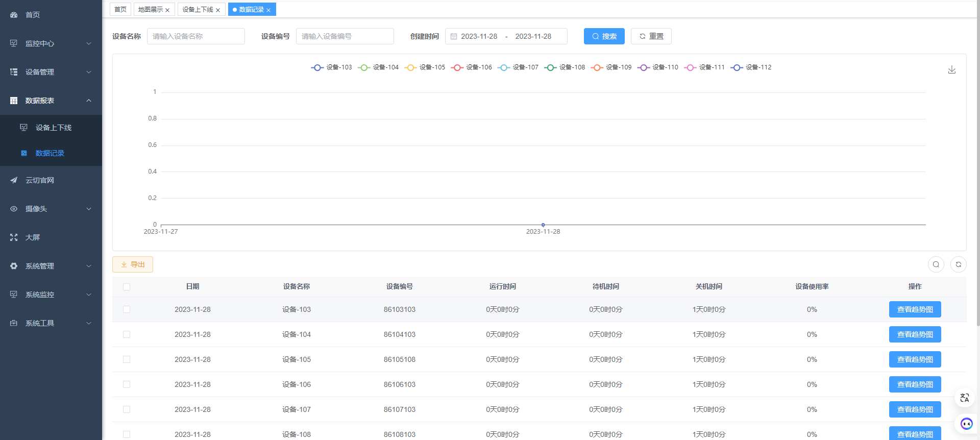Switch to the 首页 tab
This screenshot has height=440, width=980.
click(x=120, y=10)
